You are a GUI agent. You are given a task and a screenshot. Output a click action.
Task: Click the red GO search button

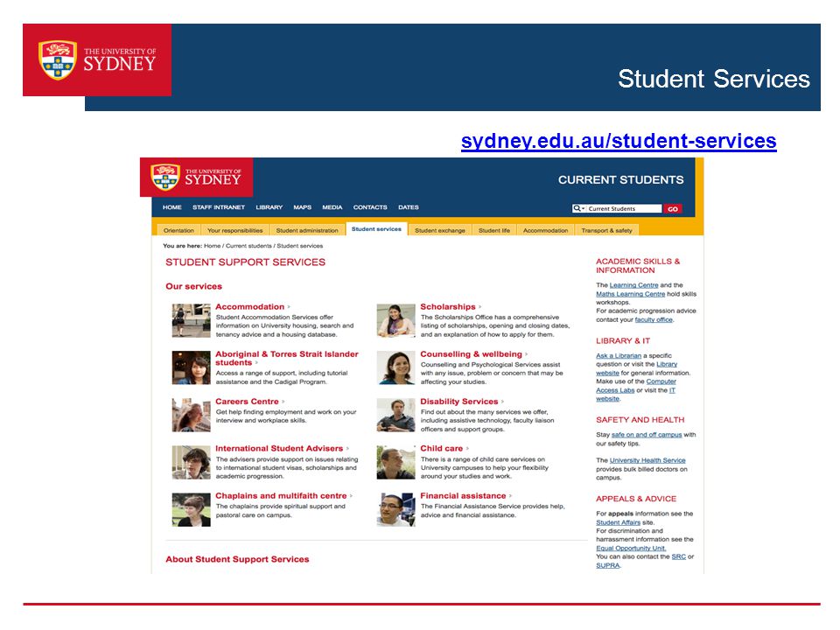point(673,209)
